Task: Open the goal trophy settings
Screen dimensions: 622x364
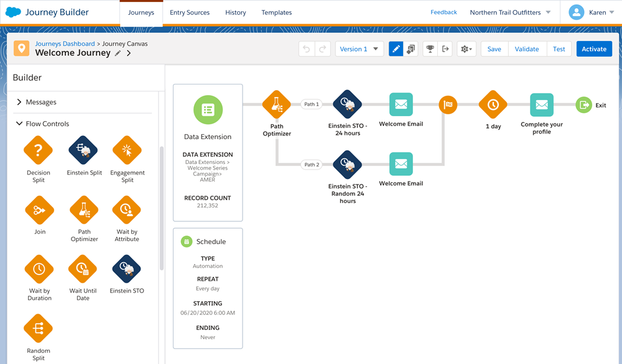Action: (x=430, y=48)
